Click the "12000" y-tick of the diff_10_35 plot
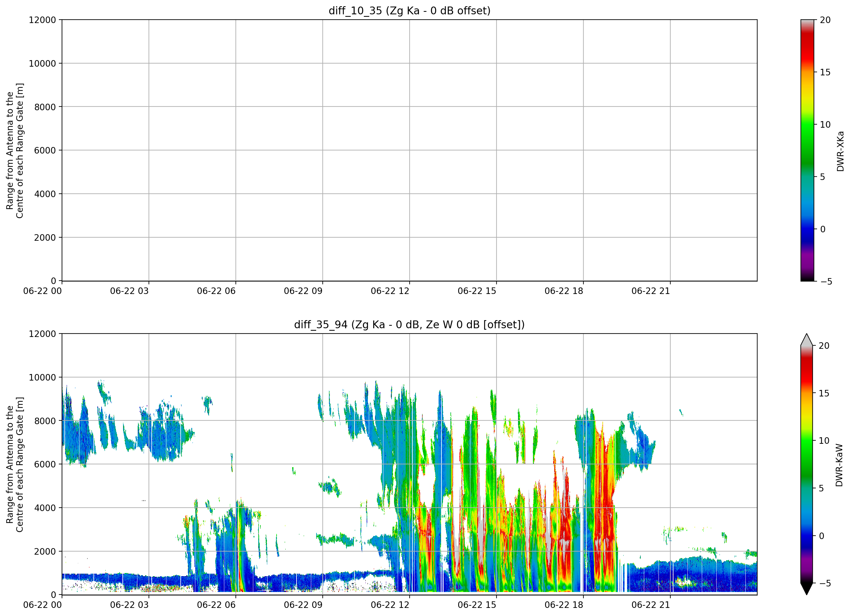Screen dimensions: 851x616 point(42,20)
